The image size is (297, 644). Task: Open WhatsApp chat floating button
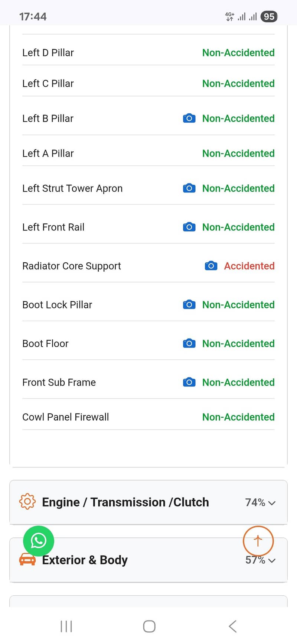tap(39, 541)
